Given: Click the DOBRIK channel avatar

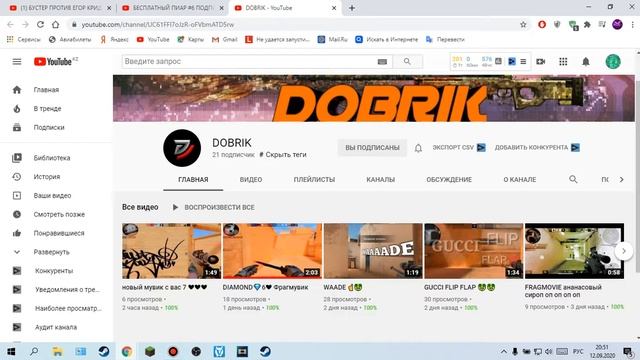Looking at the screenshot, I should pyautogui.click(x=182, y=148).
